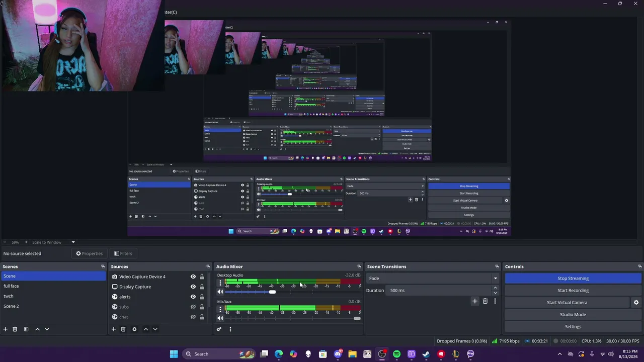Screen dimensions: 644x362
Task: Zoom out the preview with the minus button
Action: (5, 242)
